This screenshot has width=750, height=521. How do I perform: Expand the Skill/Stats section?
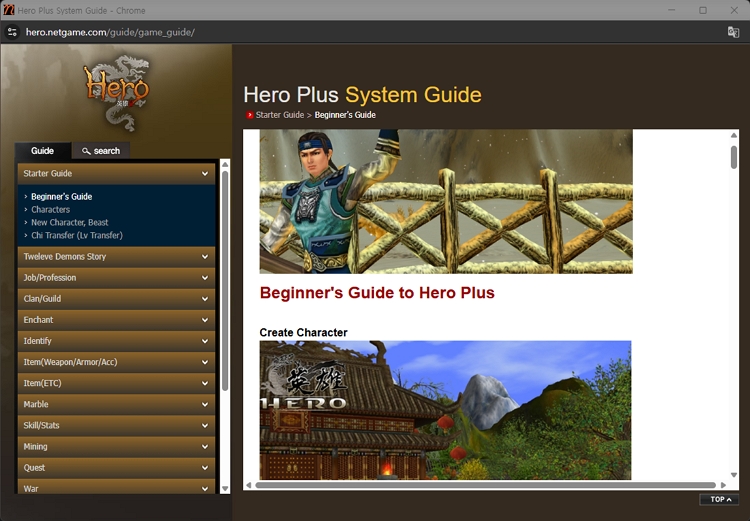116,425
